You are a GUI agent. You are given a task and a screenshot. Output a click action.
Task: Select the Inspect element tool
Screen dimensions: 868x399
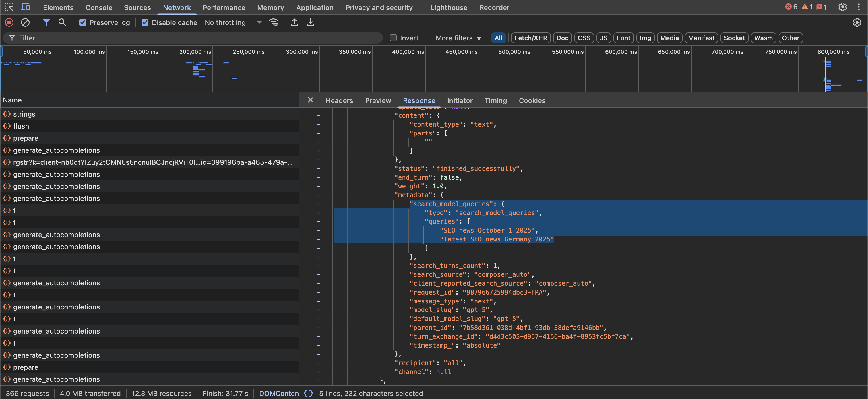[x=9, y=7]
